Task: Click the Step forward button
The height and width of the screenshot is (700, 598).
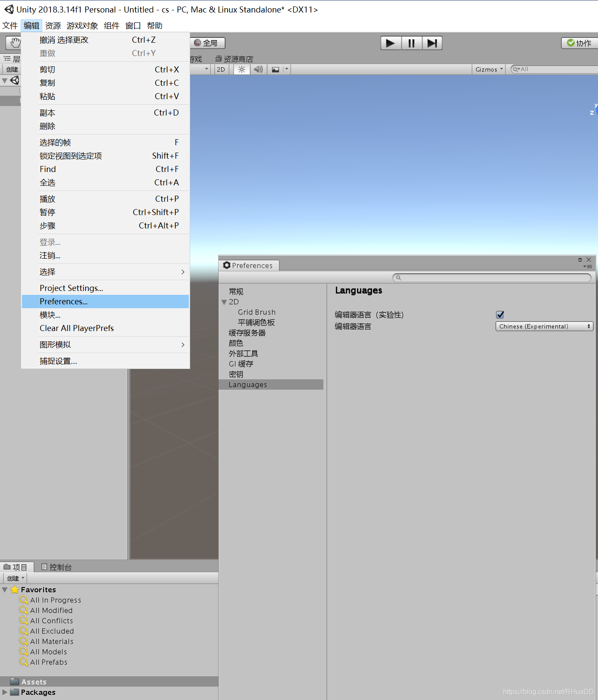Action: 432,43
